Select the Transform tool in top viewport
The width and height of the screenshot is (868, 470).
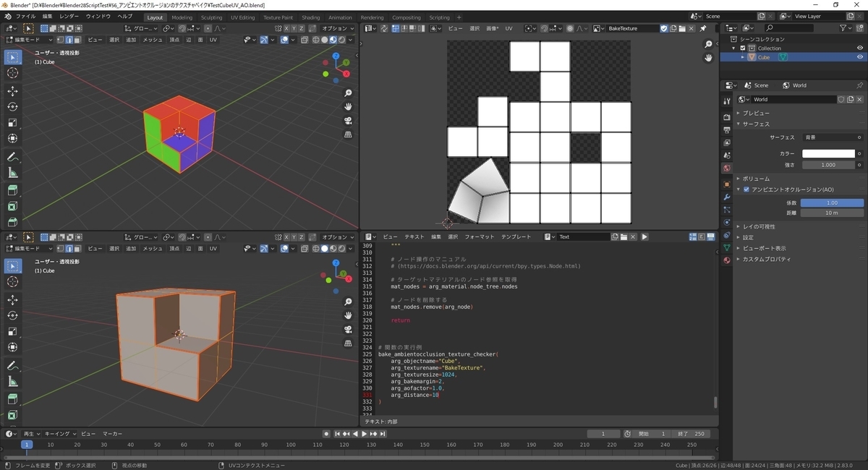pos(13,139)
